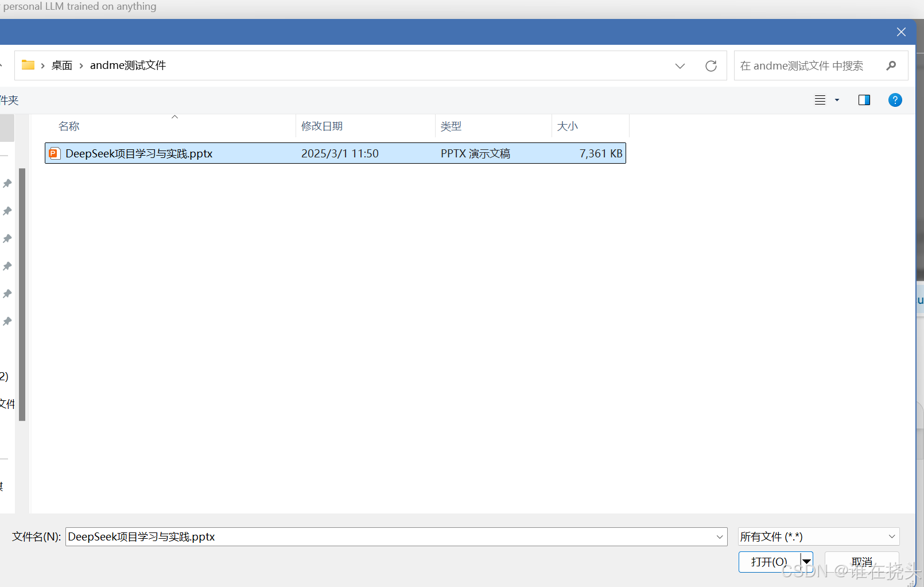Click the date 2025/3/1 11:50

pos(340,153)
